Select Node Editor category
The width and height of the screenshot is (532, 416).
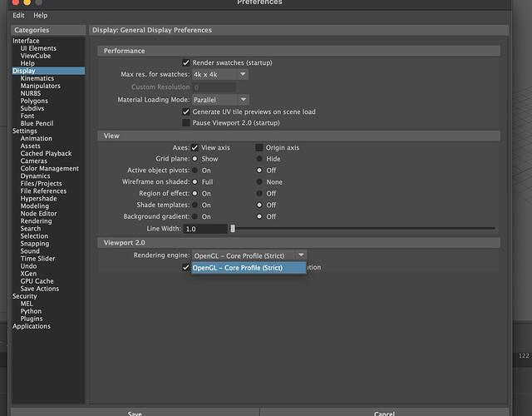point(38,213)
